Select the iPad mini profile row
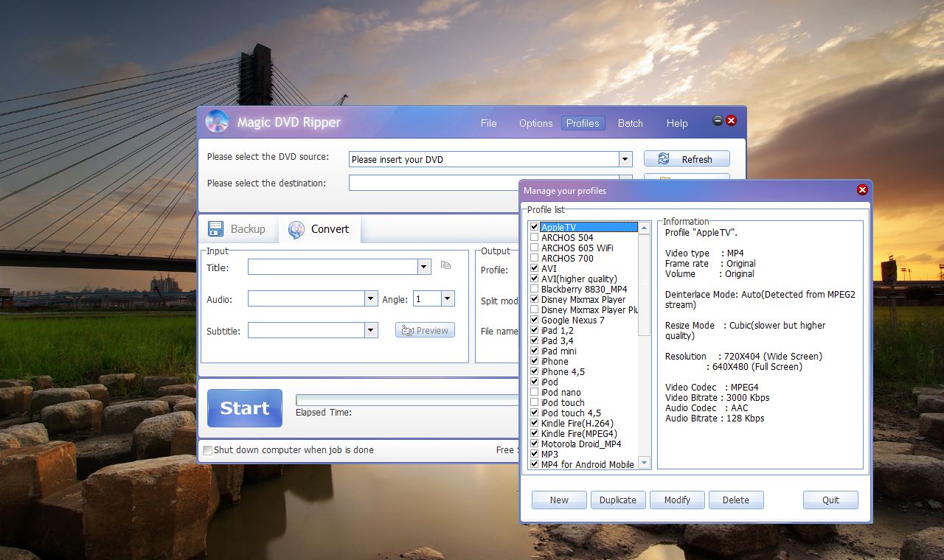944x560 pixels. (x=559, y=351)
